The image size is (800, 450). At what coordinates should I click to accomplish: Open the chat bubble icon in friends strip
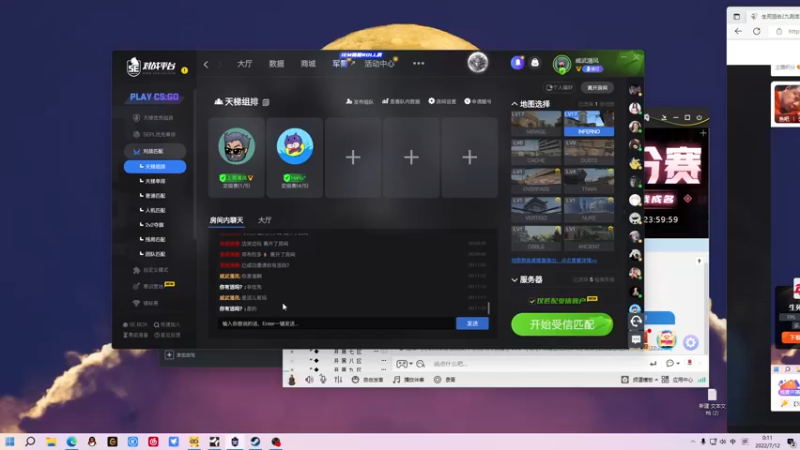tap(636, 340)
